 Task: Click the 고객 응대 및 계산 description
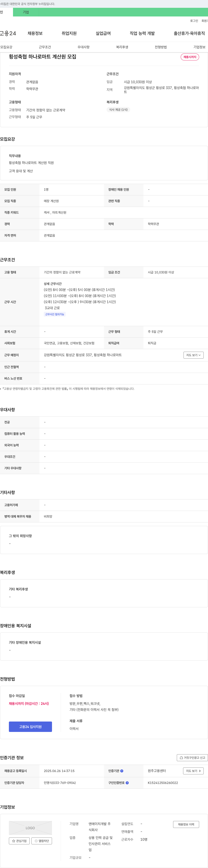coord(21,171)
